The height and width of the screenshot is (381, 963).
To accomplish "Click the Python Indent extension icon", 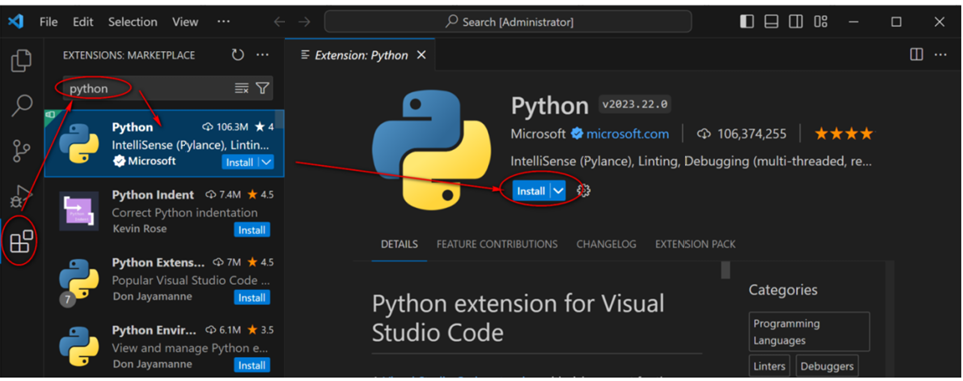I will point(79,211).
